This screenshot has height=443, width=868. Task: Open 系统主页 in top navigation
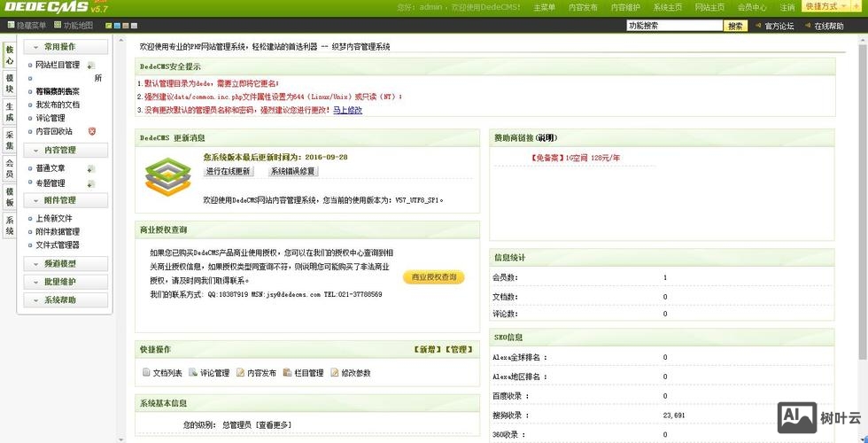point(667,8)
